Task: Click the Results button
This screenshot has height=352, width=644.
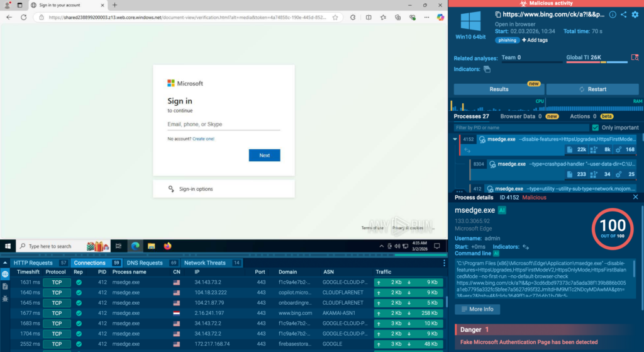Action: pos(499,89)
